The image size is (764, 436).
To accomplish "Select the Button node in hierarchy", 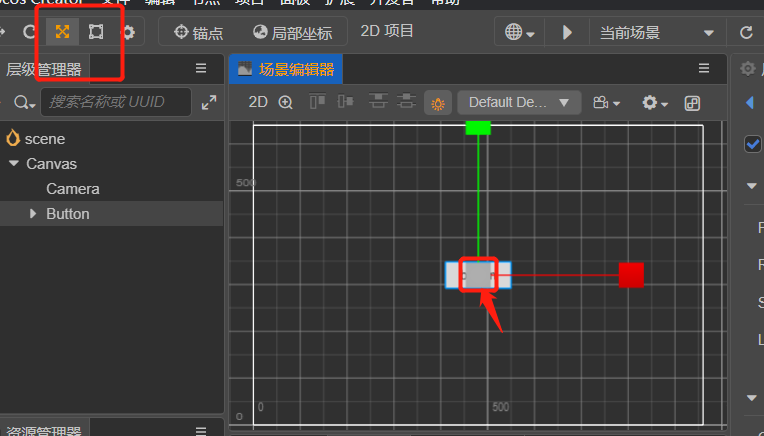I will (68, 214).
